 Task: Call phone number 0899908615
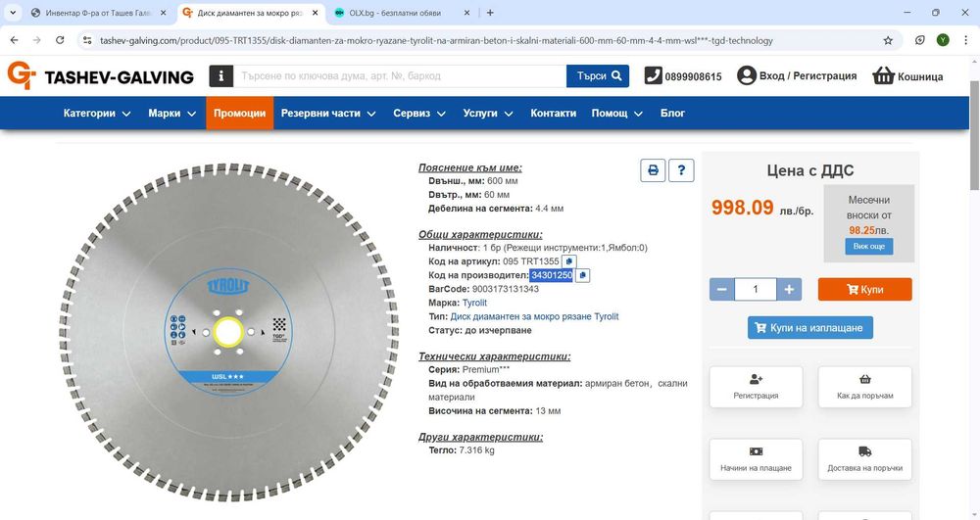[683, 76]
